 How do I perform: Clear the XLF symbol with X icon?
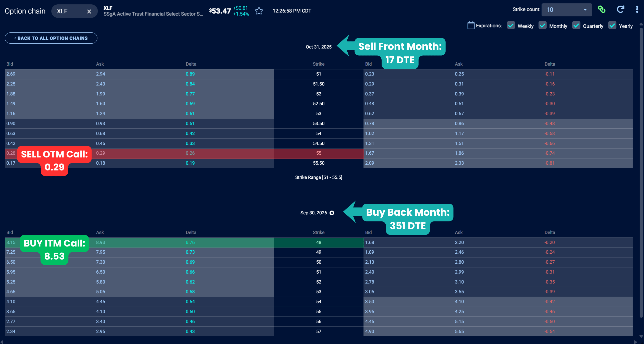click(x=89, y=11)
